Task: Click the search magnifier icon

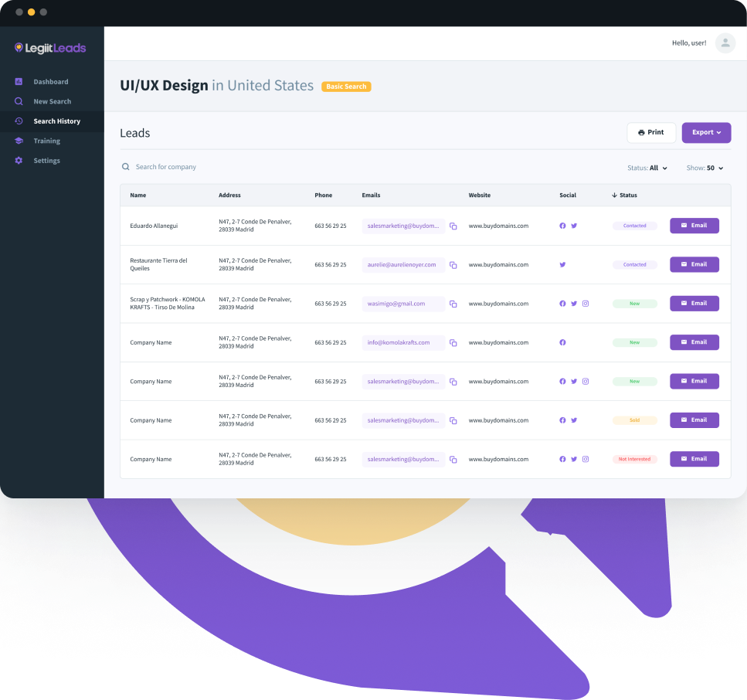Action: coord(126,167)
